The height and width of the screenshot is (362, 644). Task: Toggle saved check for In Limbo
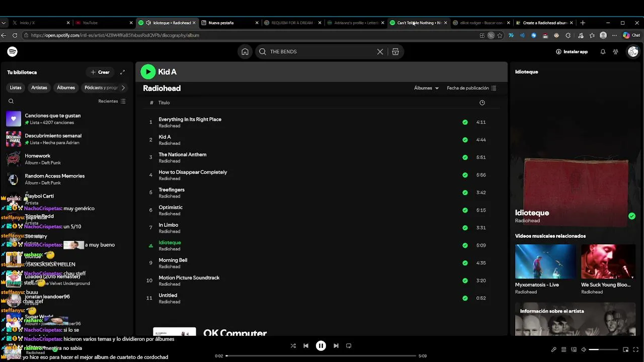point(465,228)
